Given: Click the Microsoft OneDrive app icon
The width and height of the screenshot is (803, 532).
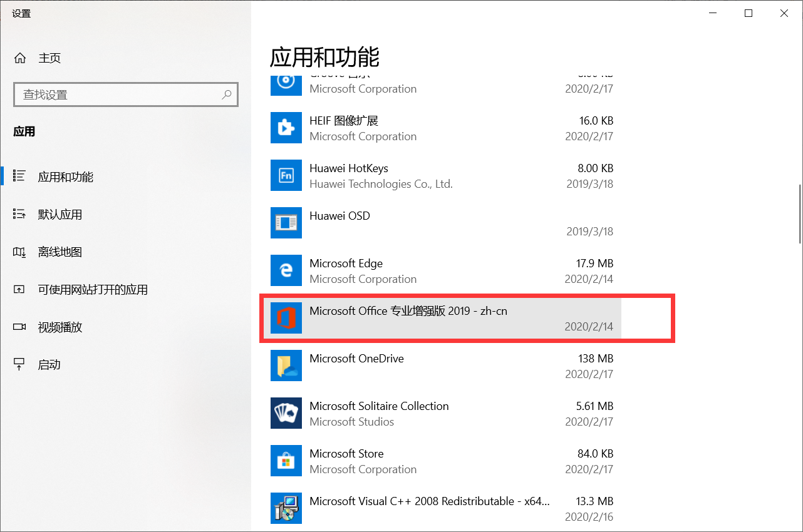Looking at the screenshot, I should (286, 366).
